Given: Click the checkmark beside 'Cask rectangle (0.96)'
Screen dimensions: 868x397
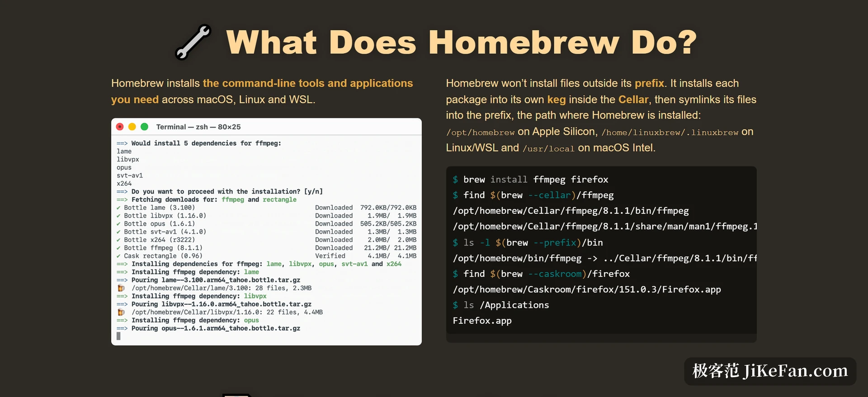Looking at the screenshot, I should [118, 256].
